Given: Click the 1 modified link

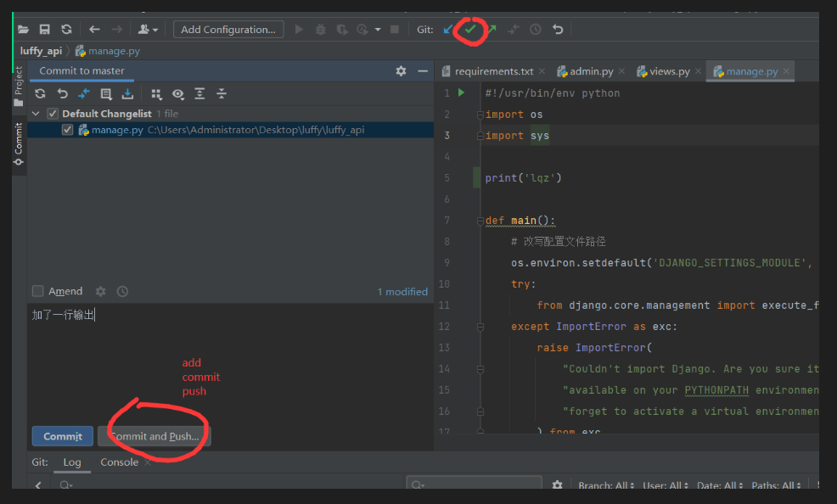Looking at the screenshot, I should [x=402, y=292].
